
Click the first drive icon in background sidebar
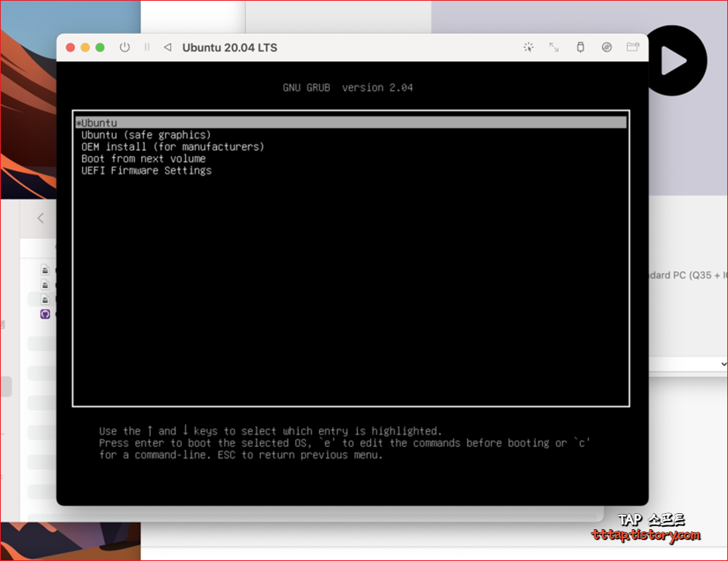[45, 270]
